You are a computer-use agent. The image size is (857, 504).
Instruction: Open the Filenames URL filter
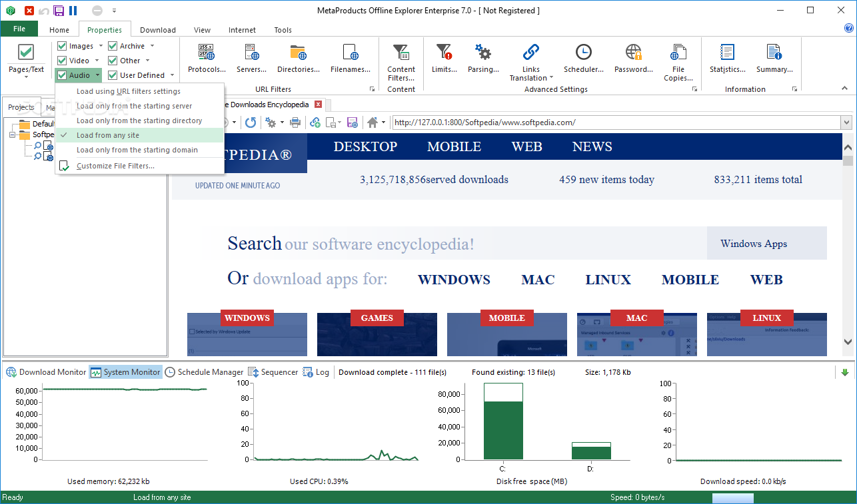[351, 59]
